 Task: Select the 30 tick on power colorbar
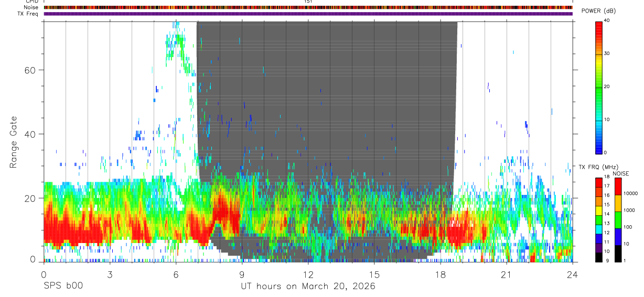(607, 53)
